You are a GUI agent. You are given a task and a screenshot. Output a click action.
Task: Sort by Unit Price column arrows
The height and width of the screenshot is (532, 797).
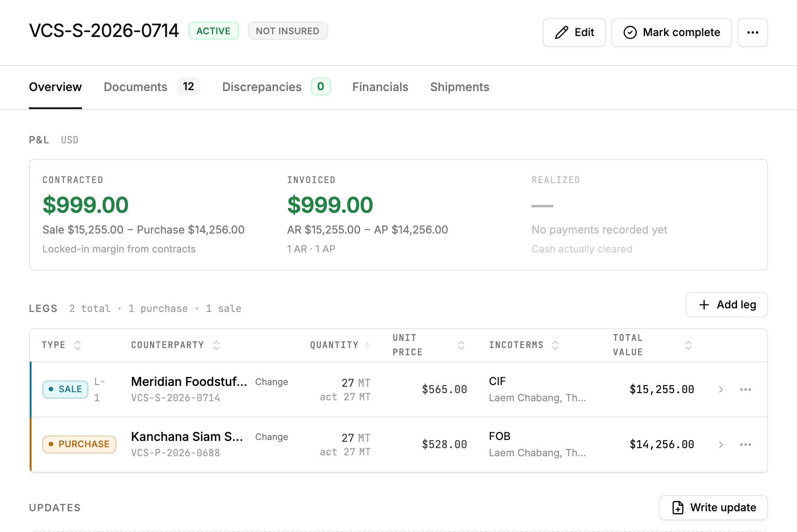[461, 345]
